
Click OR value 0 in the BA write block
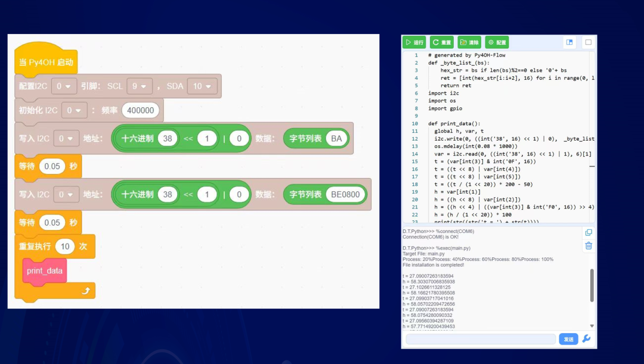pos(239,139)
